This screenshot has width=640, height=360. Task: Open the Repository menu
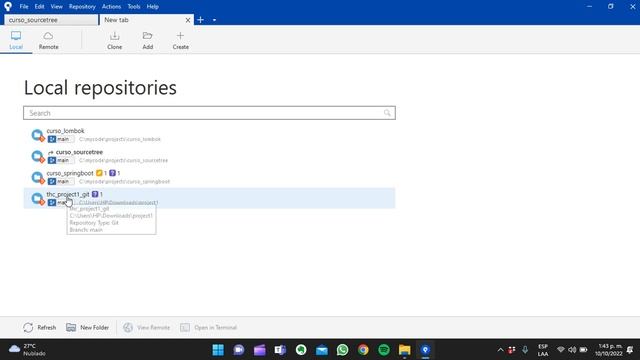82,7
